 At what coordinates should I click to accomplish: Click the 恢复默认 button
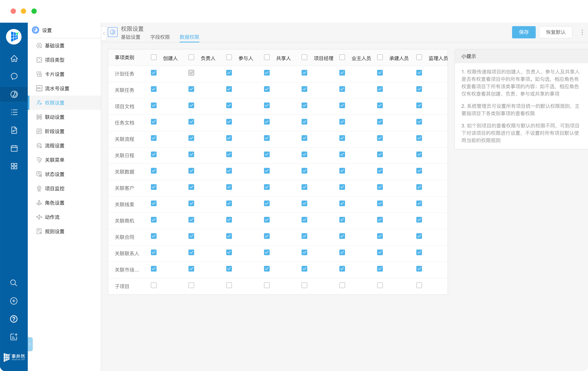(x=556, y=32)
